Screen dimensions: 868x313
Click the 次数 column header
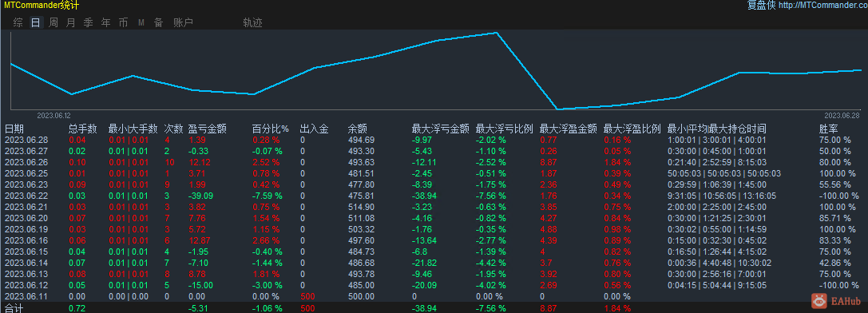[x=174, y=129]
